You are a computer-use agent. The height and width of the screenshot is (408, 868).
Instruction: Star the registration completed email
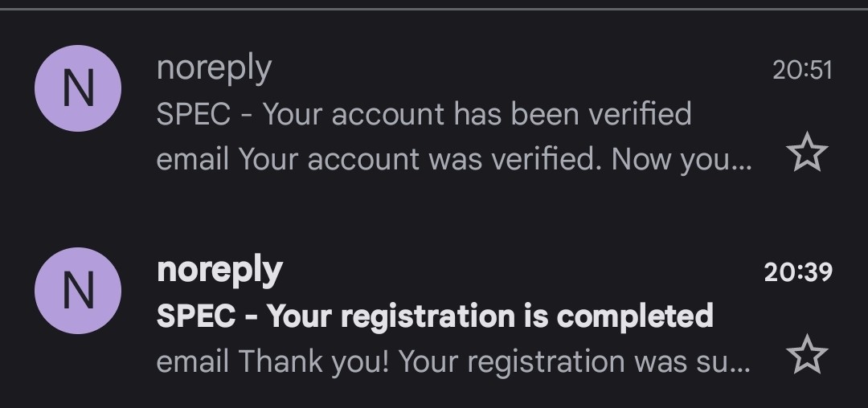coord(807,356)
